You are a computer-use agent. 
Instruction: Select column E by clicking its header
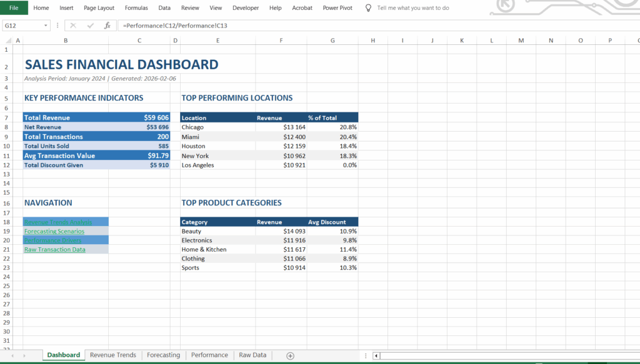click(x=217, y=39)
